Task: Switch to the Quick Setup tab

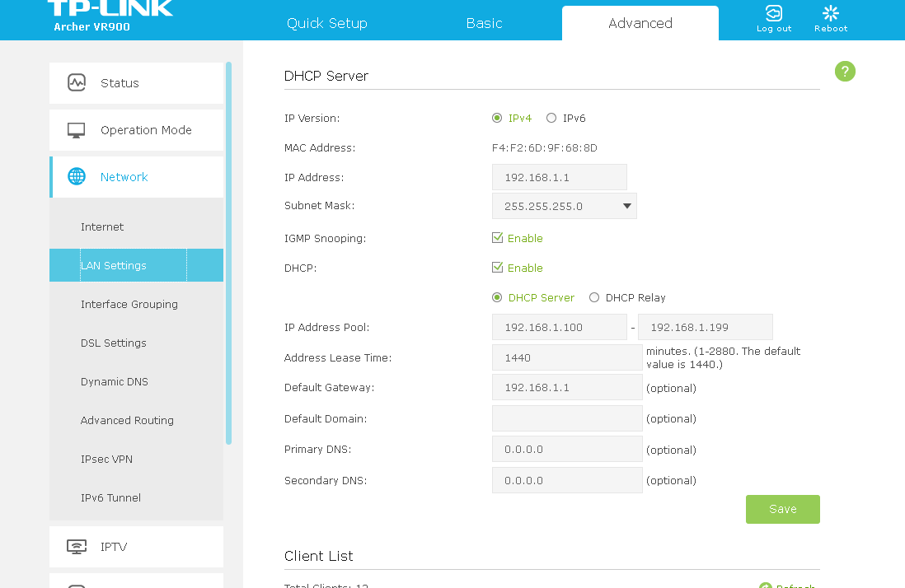Action: pos(327,23)
